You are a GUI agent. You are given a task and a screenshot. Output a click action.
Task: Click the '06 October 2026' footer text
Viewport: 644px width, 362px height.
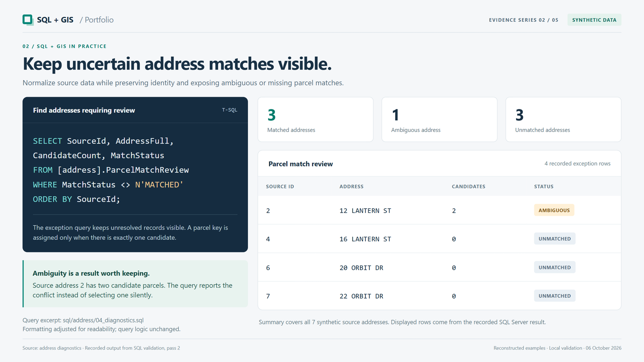pos(603,348)
